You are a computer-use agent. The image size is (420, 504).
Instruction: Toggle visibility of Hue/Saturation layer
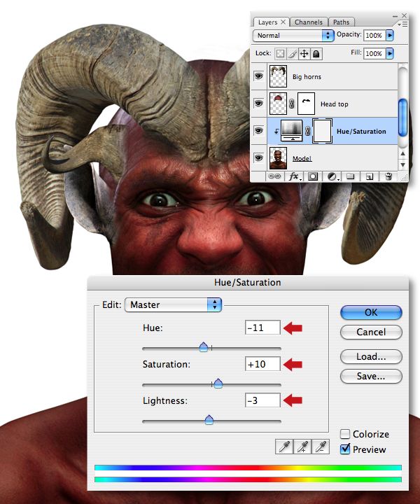pyautogui.click(x=259, y=130)
